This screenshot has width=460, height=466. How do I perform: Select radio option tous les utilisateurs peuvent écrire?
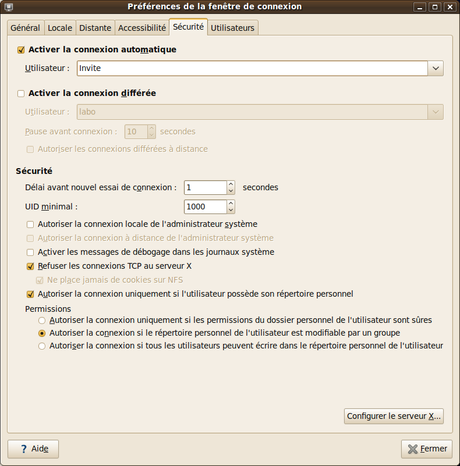(42, 346)
